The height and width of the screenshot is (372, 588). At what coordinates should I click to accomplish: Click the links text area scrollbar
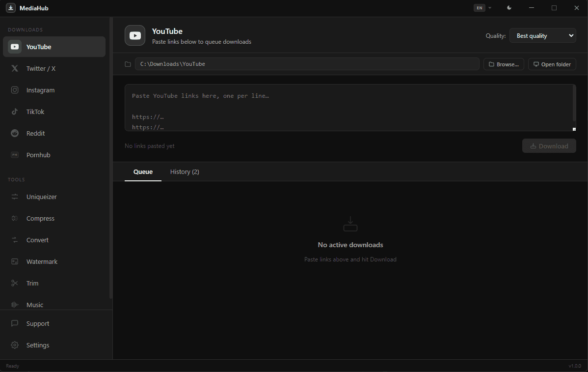tap(574, 103)
